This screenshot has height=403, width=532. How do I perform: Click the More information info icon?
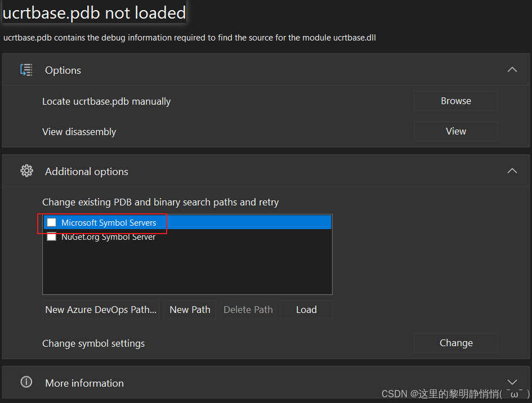(26, 382)
